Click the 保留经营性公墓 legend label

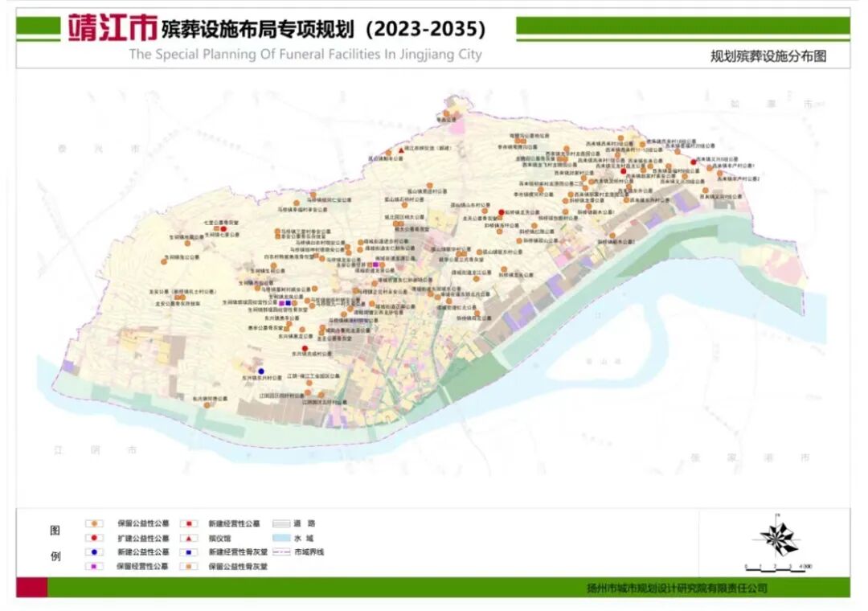(142, 566)
